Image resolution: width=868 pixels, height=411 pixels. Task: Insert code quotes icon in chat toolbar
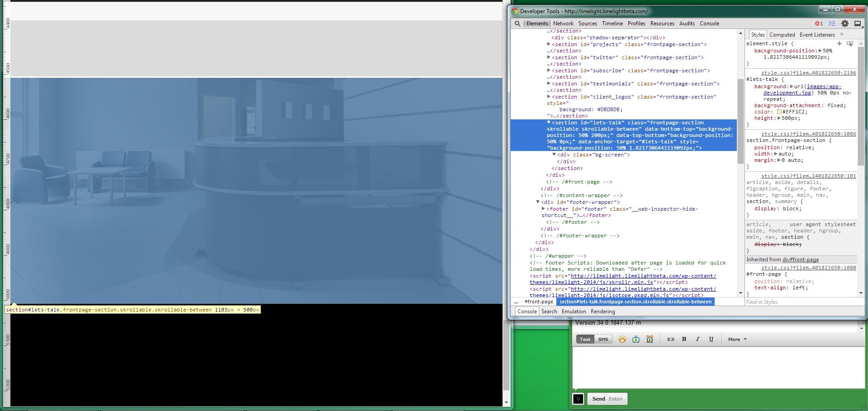coord(671,339)
